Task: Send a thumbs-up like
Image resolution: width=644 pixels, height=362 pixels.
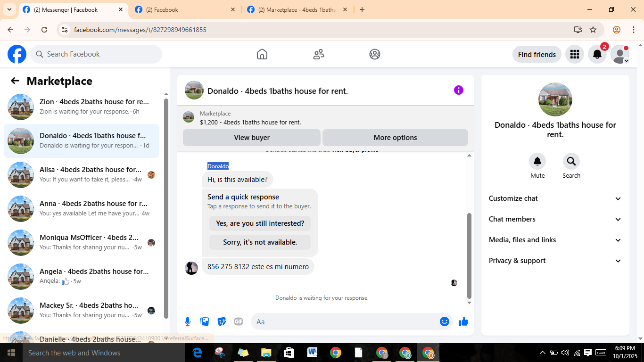Action: (x=463, y=321)
